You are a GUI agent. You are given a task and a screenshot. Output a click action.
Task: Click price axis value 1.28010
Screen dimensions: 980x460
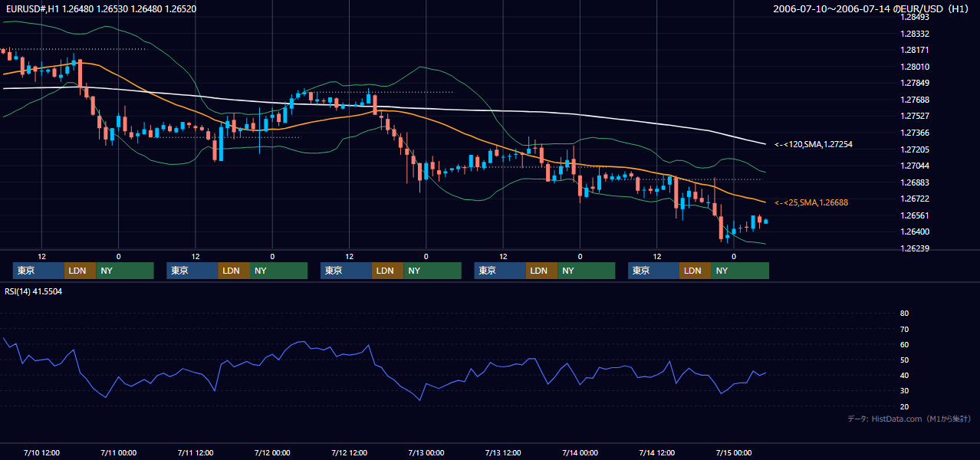[x=914, y=67]
